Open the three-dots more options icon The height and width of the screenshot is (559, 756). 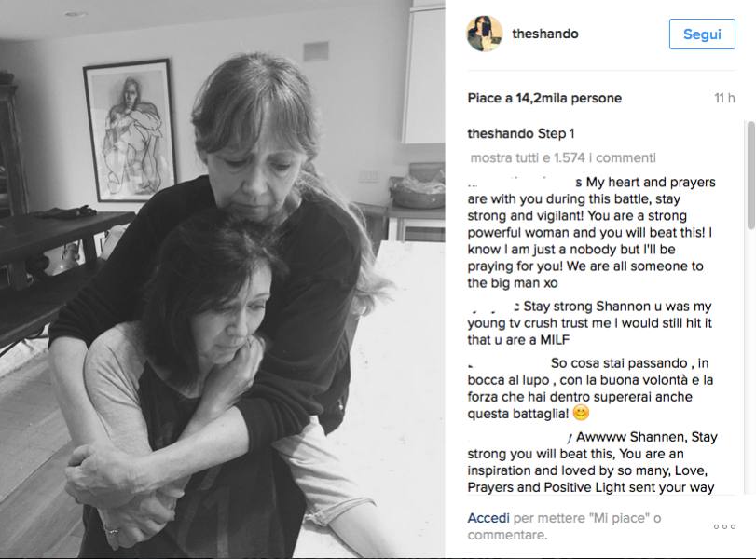click(724, 526)
